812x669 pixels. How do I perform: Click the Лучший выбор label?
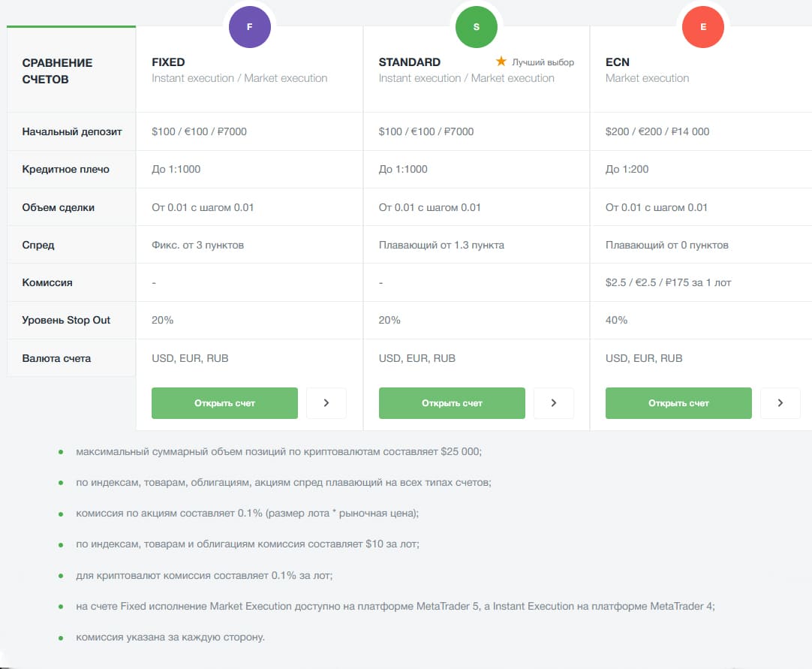pyautogui.click(x=543, y=62)
